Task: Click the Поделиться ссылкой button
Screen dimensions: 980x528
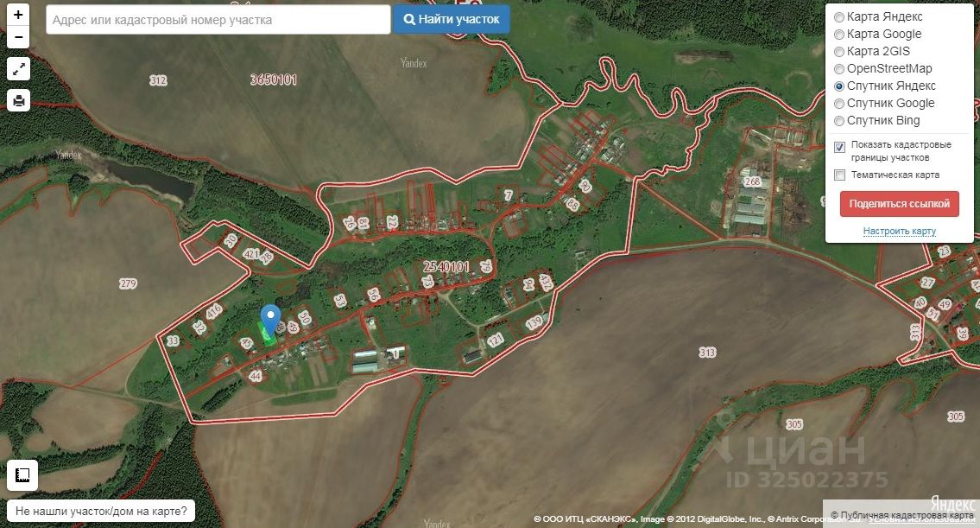Action: (x=900, y=204)
